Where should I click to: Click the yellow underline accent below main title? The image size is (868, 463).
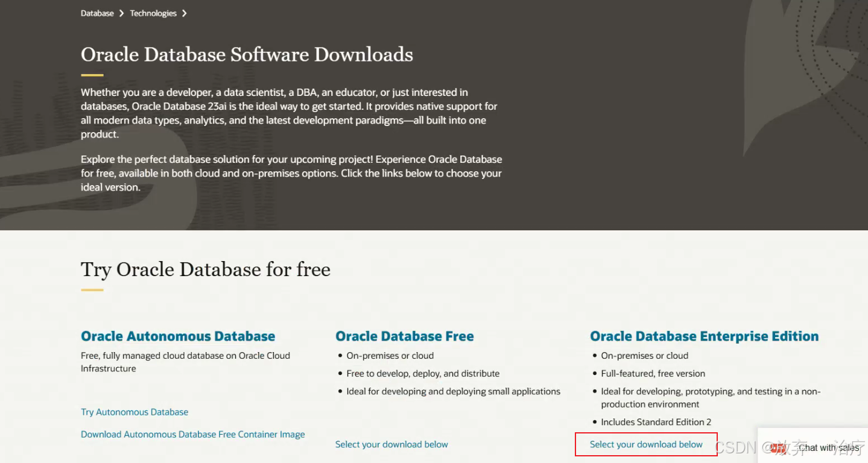pos(91,74)
